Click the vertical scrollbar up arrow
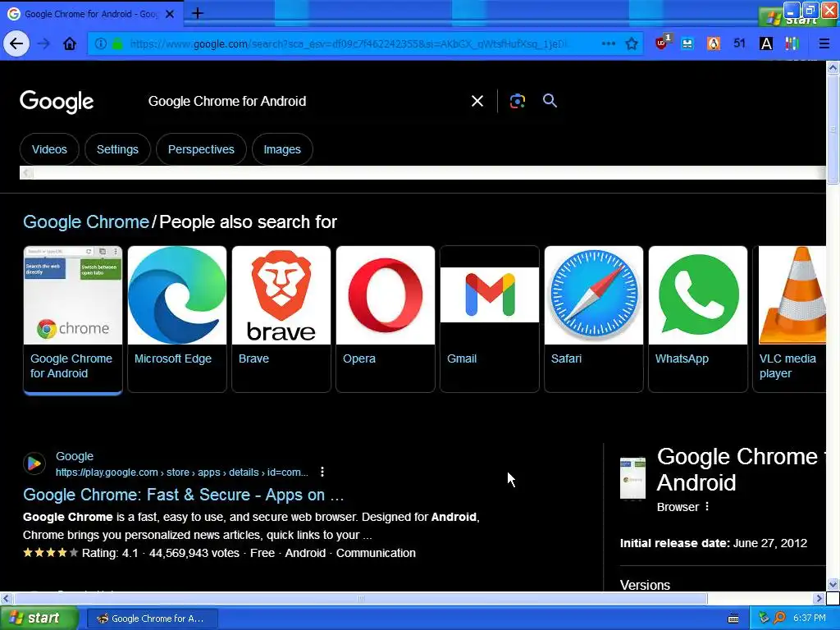The height and width of the screenshot is (630, 840). [833, 68]
